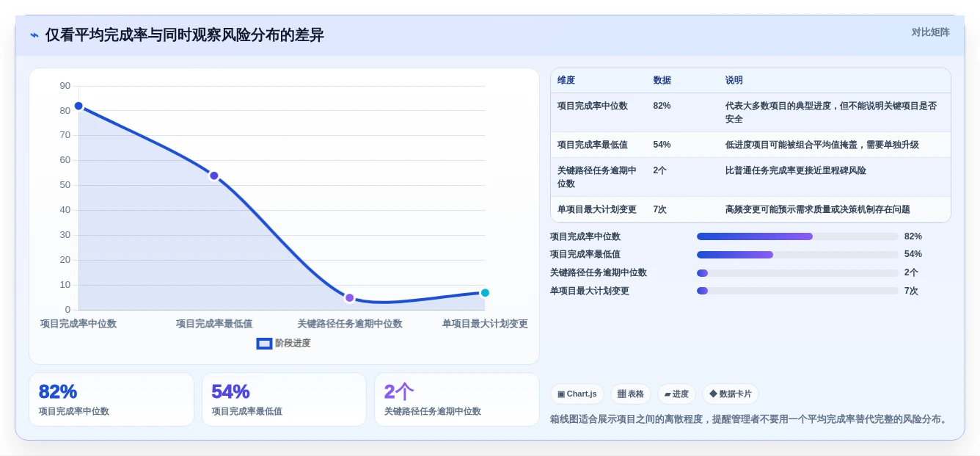Viewport: 980px width, 456px height.
Task: Click x-axis label 项目完成率中位数
Action: (x=78, y=324)
